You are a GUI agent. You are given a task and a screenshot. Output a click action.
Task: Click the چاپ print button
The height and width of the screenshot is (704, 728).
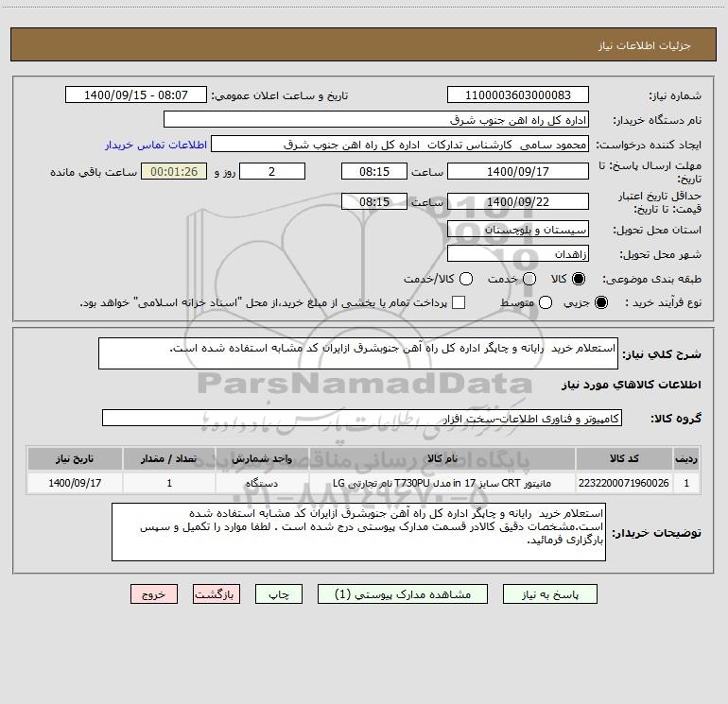[279, 594]
